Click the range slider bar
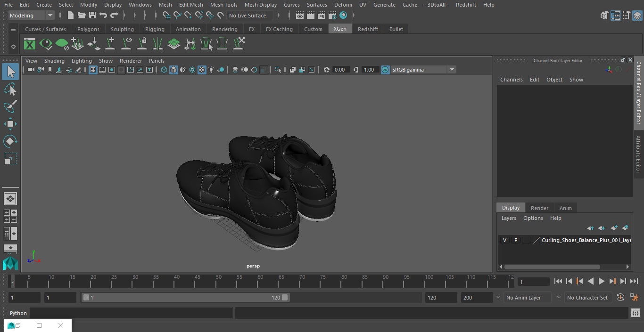Image resolution: width=644 pixels, height=332 pixels. click(x=186, y=298)
